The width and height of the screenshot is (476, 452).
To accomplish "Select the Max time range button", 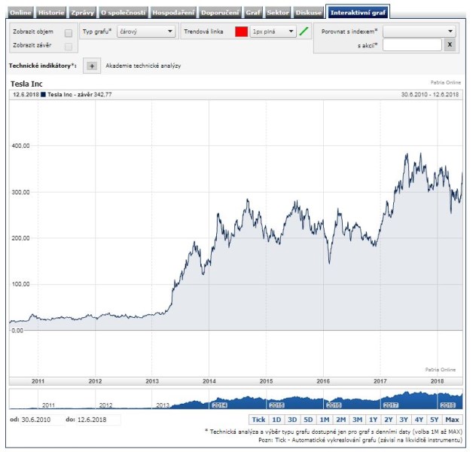I will pyautogui.click(x=452, y=420).
